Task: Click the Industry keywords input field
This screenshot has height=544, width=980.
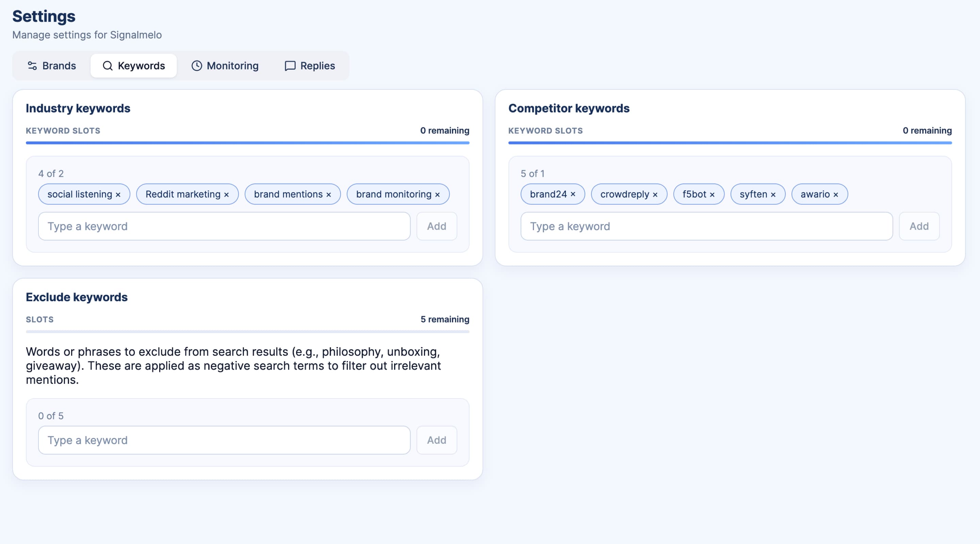Action: (224, 226)
